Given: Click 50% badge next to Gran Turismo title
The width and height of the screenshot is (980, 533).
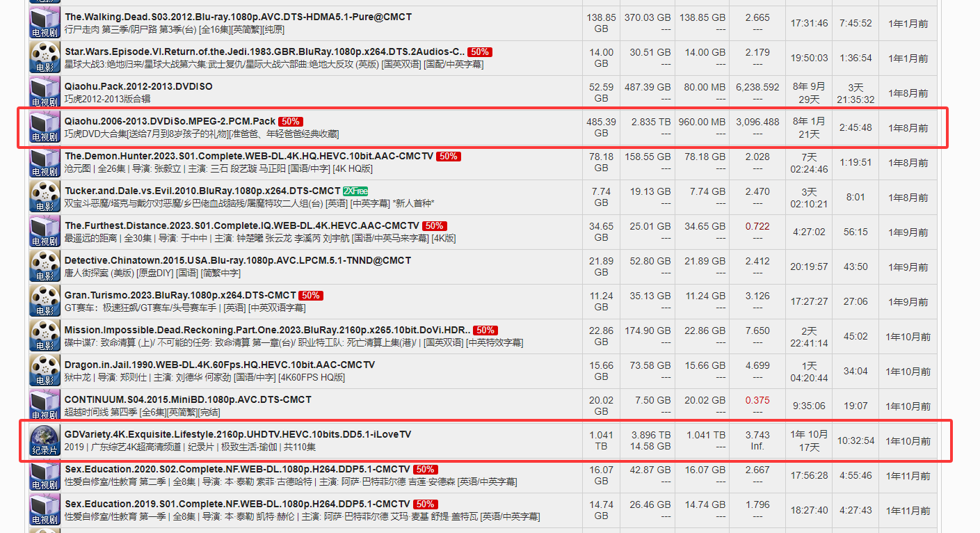Looking at the screenshot, I should pos(311,296).
